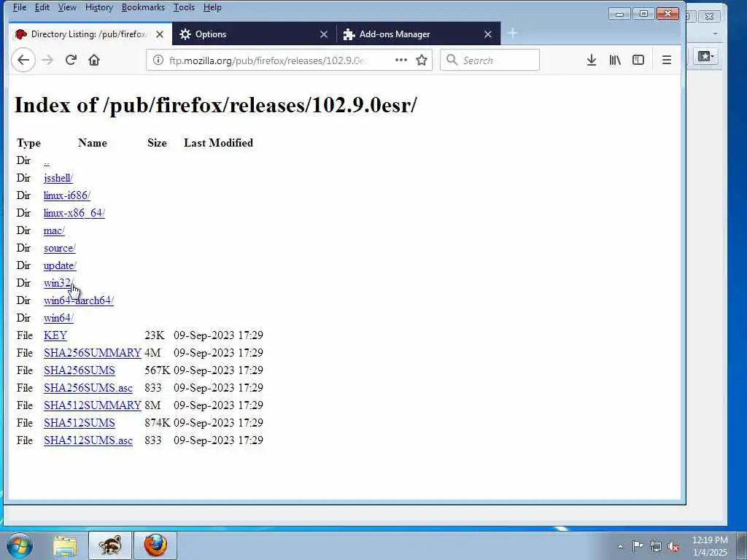Switch to the Add-ons Manager tab
Screen dimensions: 747x560
418,34
